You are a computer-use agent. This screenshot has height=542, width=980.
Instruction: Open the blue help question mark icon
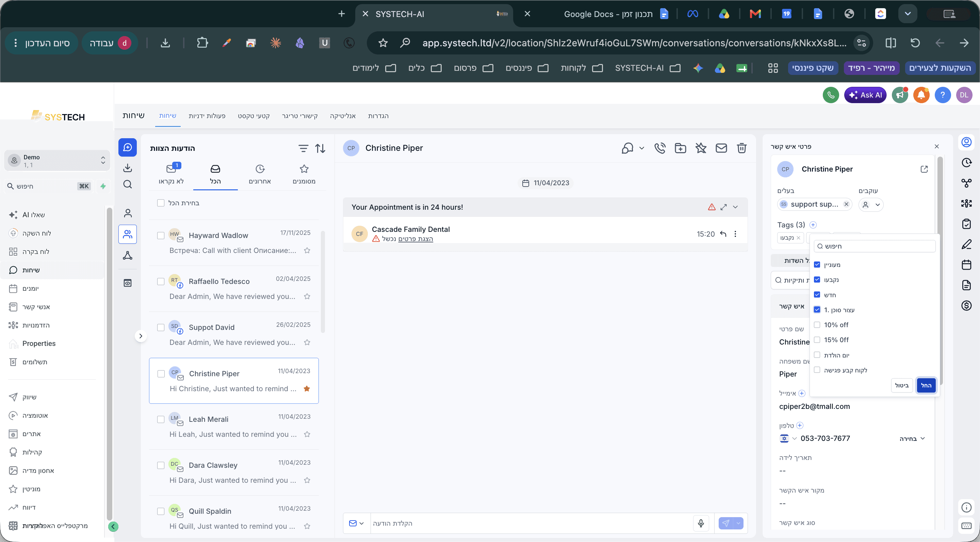point(942,95)
